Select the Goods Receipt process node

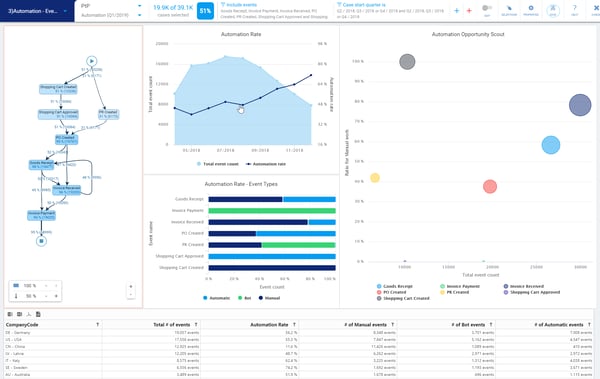[41, 165]
